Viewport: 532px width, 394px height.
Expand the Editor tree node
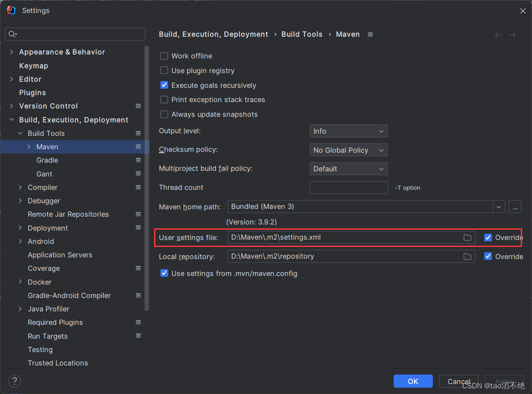click(x=12, y=79)
